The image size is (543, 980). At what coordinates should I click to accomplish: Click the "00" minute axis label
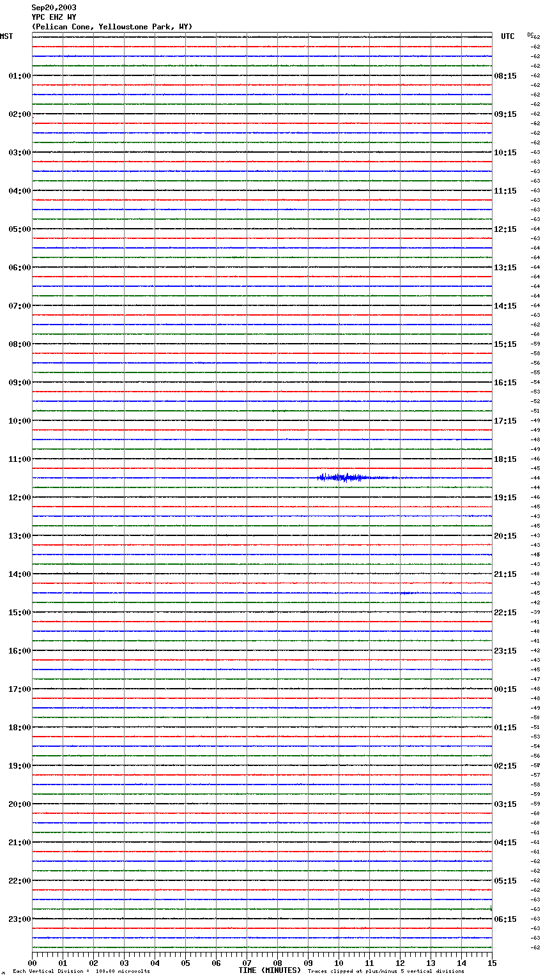click(32, 963)
